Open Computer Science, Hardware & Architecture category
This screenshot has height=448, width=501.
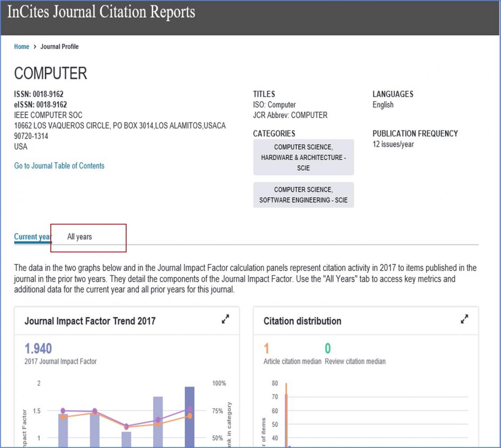[304, 157]
